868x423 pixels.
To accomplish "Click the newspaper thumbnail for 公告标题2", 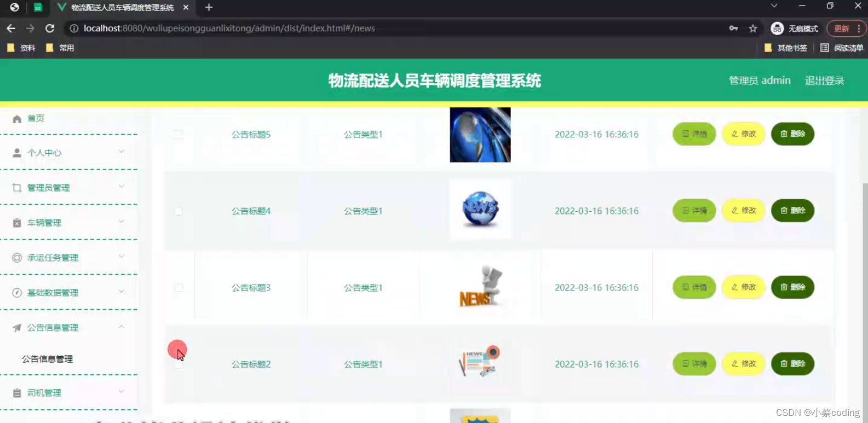I will [x=480, y=362].
